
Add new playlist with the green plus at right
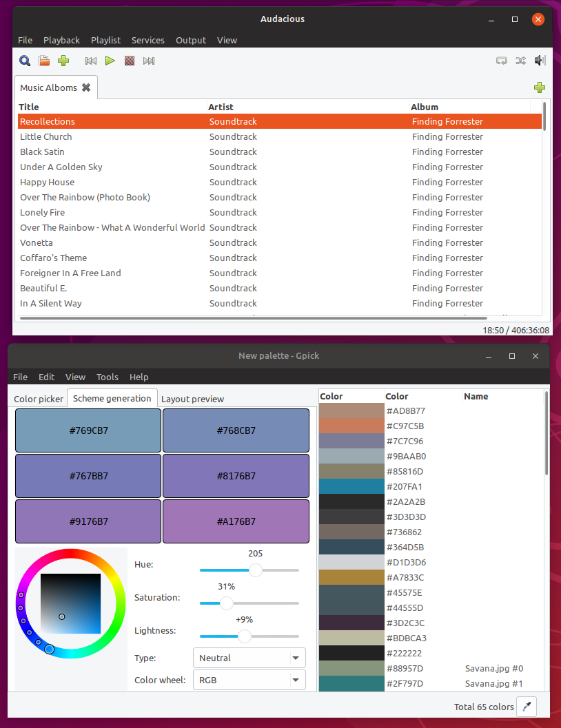540,87
